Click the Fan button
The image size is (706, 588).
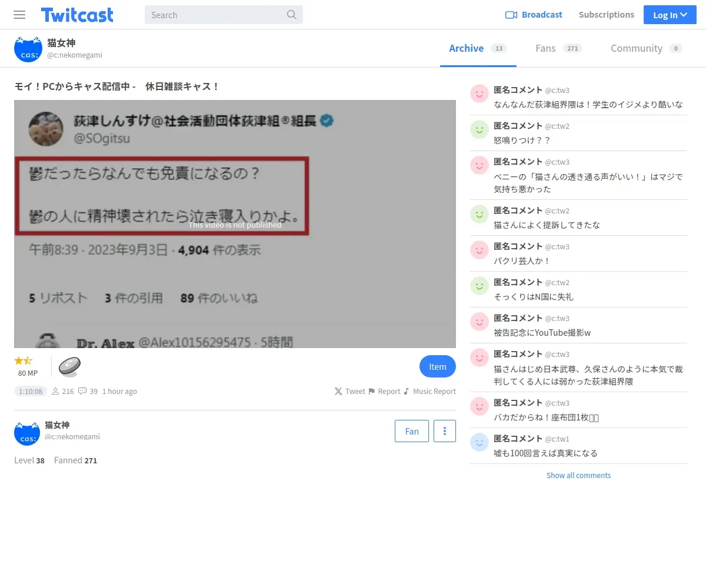[412, 431]
